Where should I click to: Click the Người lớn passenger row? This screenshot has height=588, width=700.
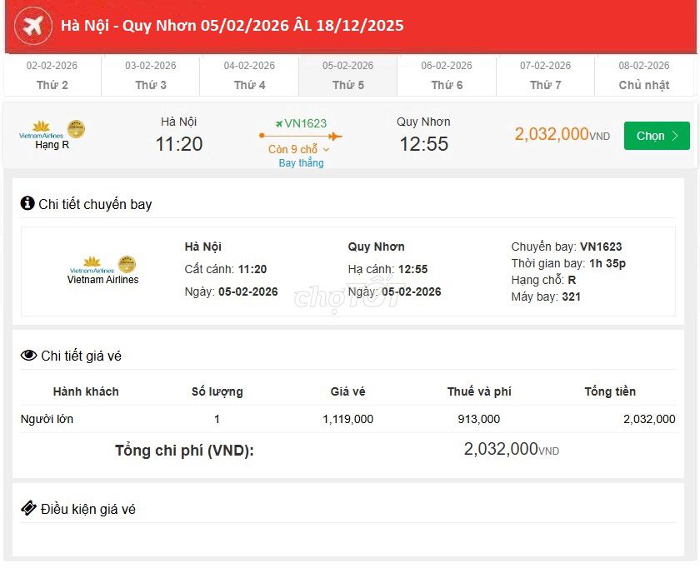coord(46,419)
